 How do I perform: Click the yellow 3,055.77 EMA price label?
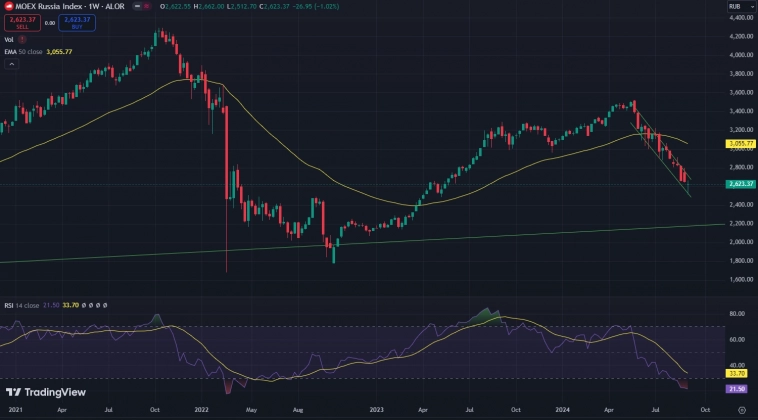click(x=741, y=144)
